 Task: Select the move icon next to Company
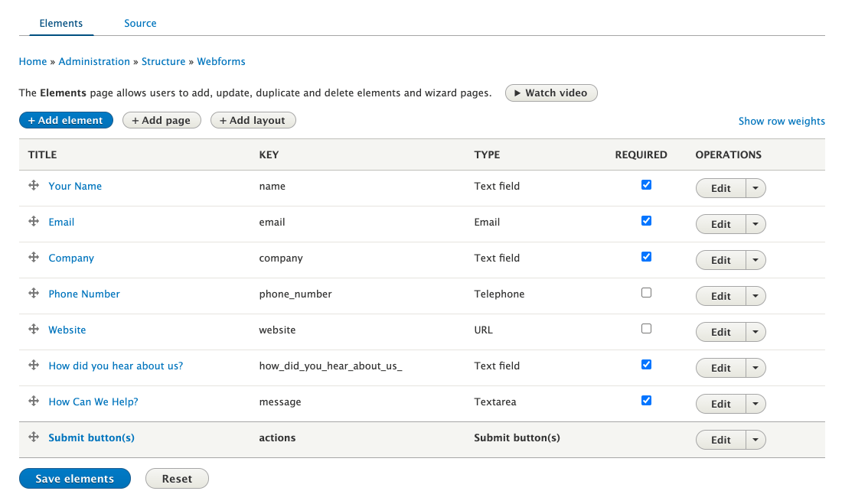tap(34, 258)
